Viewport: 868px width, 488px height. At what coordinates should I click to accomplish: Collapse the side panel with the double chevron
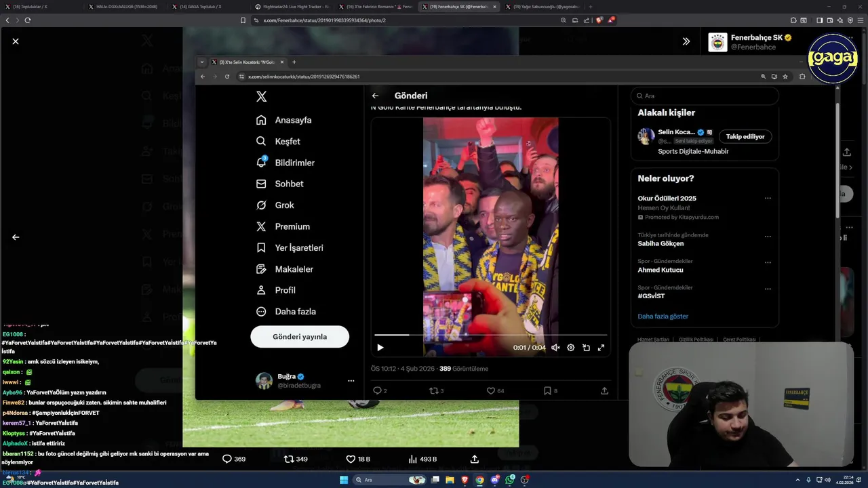pos(686,41)
